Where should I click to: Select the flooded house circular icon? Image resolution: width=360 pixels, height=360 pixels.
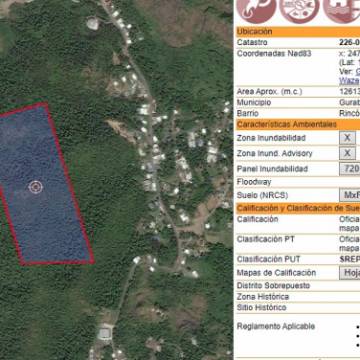pos(342,9)
